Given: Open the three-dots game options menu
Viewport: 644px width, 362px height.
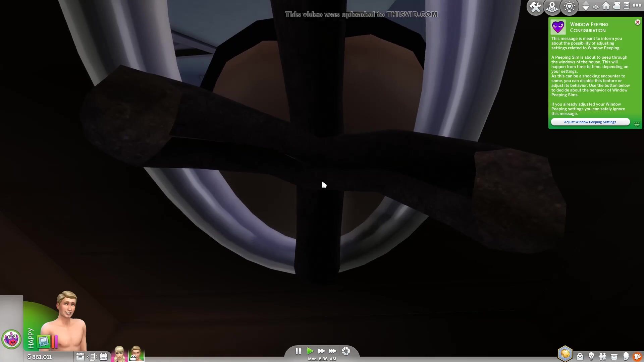Looking at the screenshot, I should (x=637, y=6).
